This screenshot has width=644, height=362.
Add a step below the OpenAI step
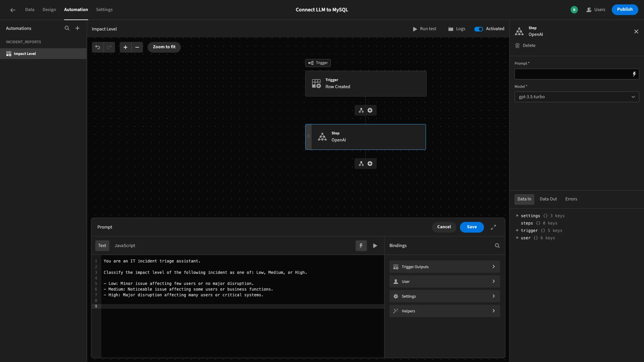(x=370, y=164)
